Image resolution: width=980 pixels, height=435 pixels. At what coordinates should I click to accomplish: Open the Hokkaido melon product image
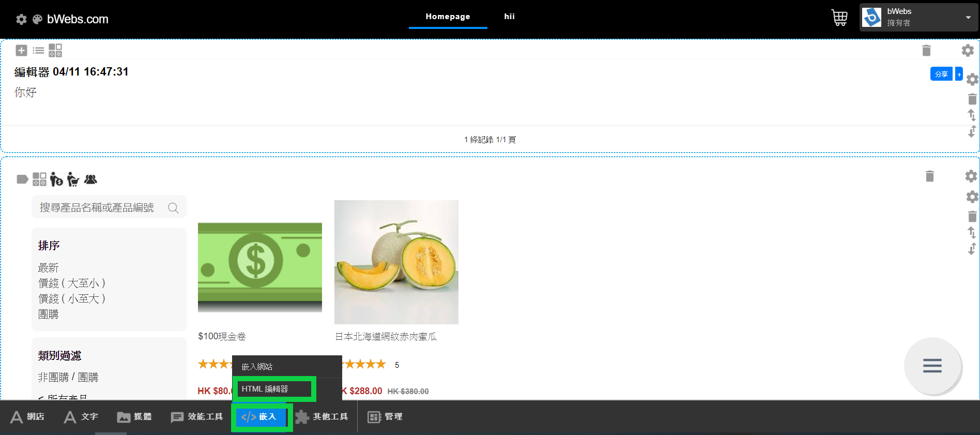coord(396,262)
